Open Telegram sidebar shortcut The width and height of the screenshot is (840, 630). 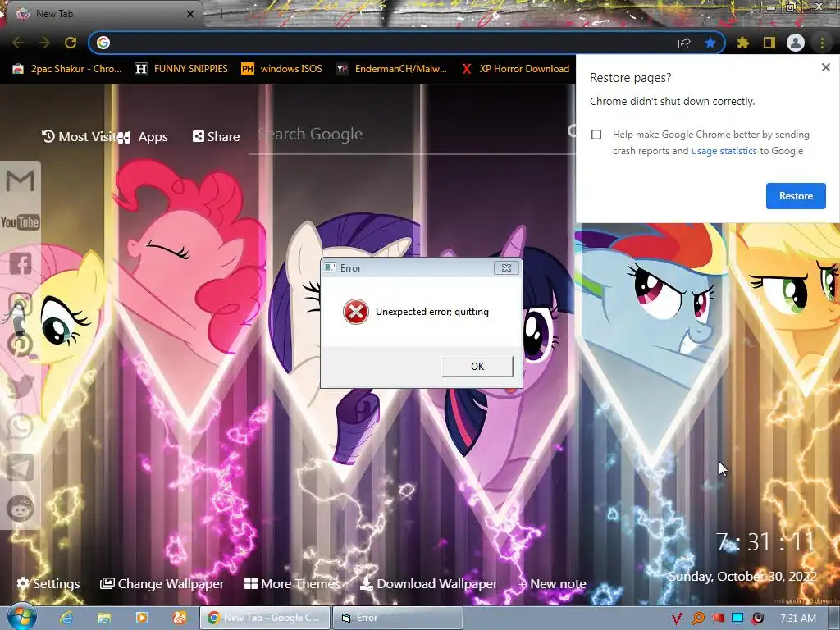click(x=20, y=468)
